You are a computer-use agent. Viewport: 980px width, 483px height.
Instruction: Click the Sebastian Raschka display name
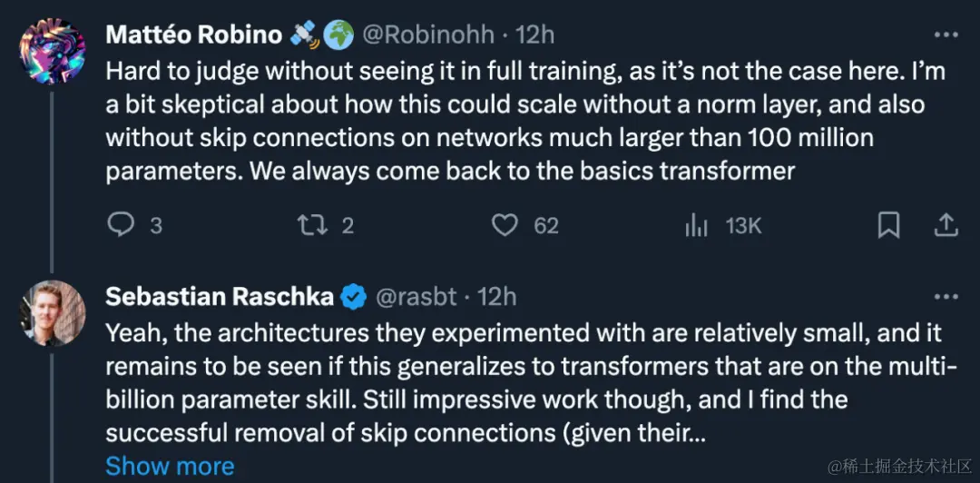tap(219, 296)
